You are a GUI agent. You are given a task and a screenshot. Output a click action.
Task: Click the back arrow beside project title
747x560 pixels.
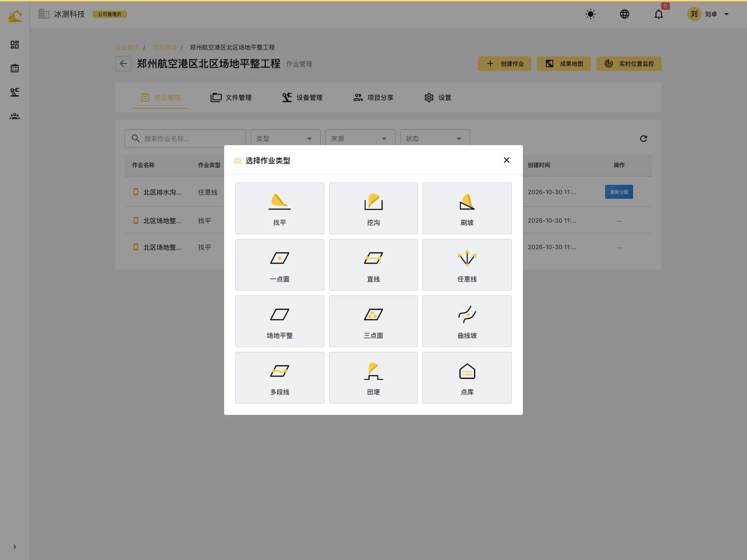tap(123, 63)
